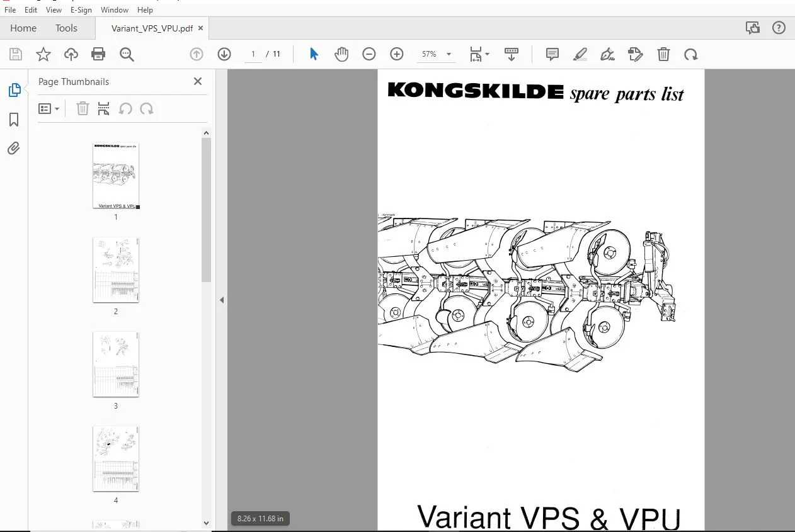
Task: Upload the file to cloud
Action: pyautogui.click(x=71, y=54)
